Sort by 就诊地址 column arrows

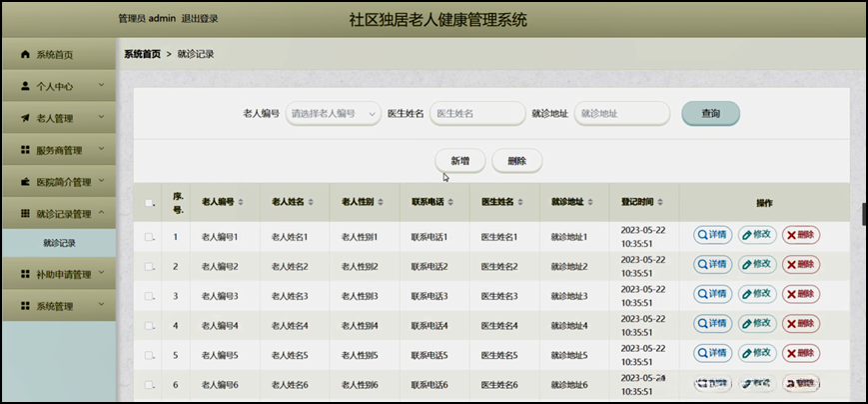(x=590, y=203)
